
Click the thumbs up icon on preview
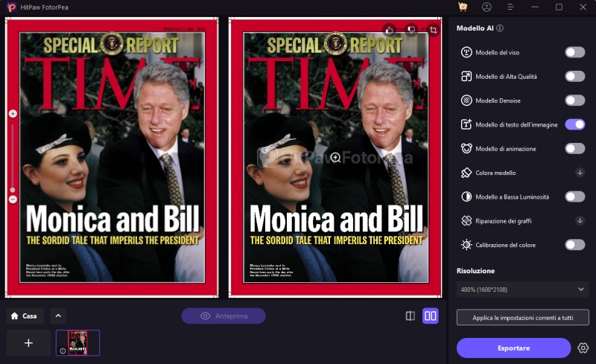click(x=389, y=30)
